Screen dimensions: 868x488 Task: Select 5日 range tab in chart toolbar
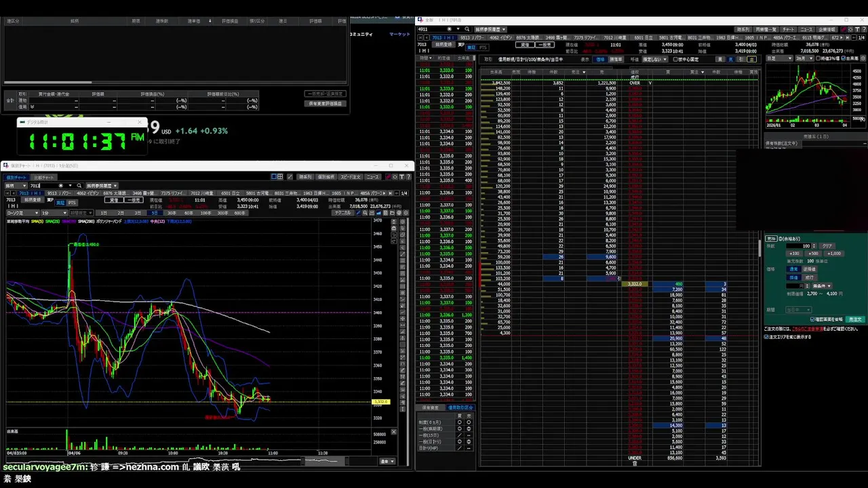click(154, 213)
